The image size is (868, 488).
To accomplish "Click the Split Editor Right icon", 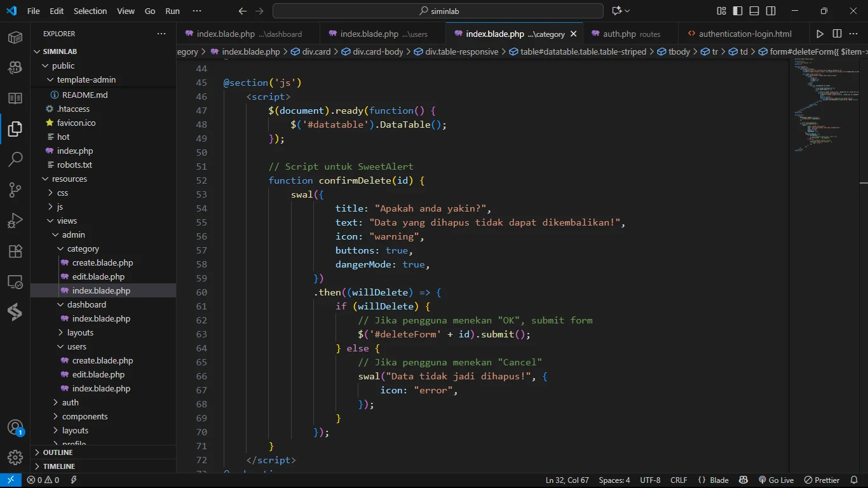I will pos(837,34).
